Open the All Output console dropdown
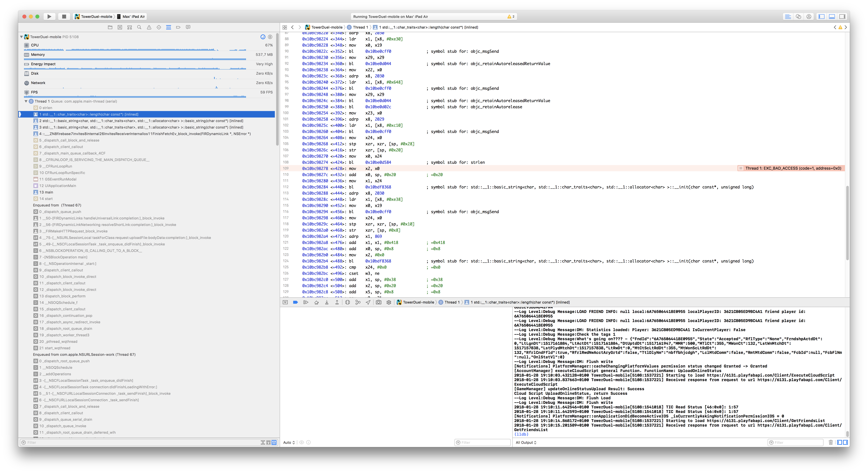 [x=526, y=442]
